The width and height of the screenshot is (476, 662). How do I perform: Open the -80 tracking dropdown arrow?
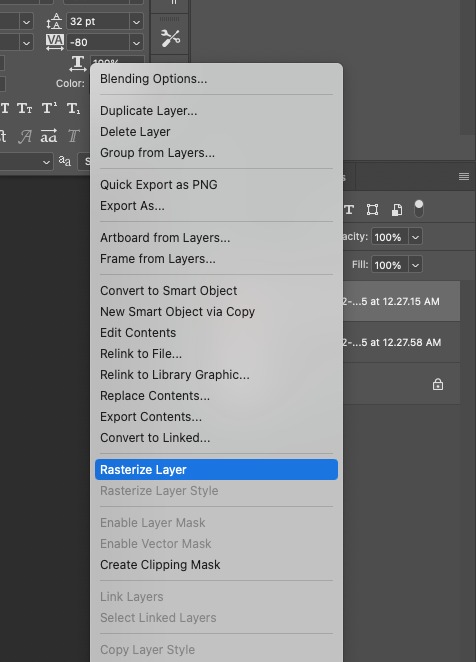136,43
